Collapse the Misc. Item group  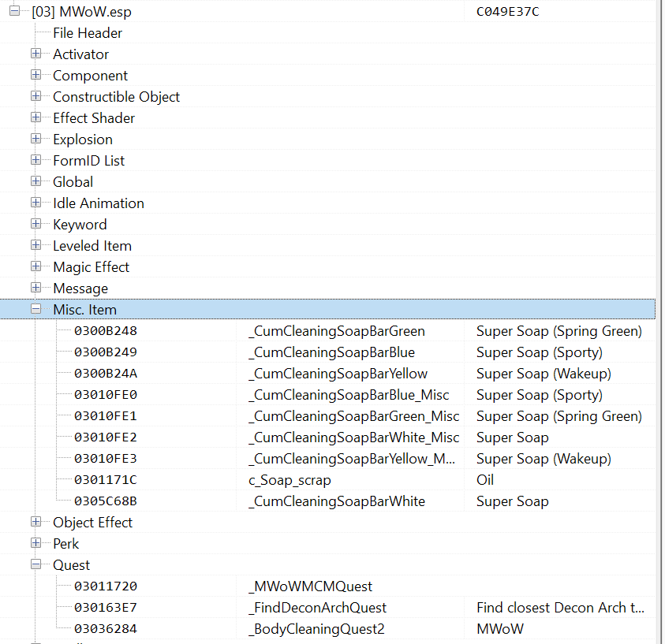click(36, 309)
